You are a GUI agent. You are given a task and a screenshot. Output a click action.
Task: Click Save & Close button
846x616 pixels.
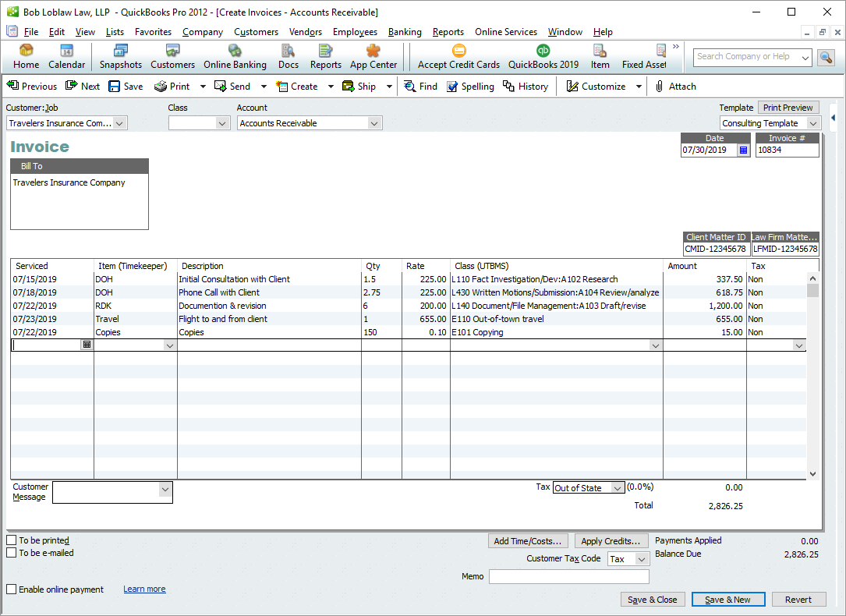[x=653, y=600]
